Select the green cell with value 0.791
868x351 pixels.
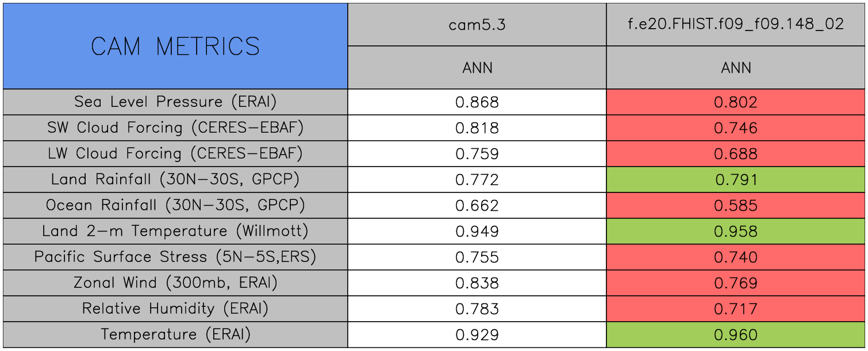click(x=736, y=180)
